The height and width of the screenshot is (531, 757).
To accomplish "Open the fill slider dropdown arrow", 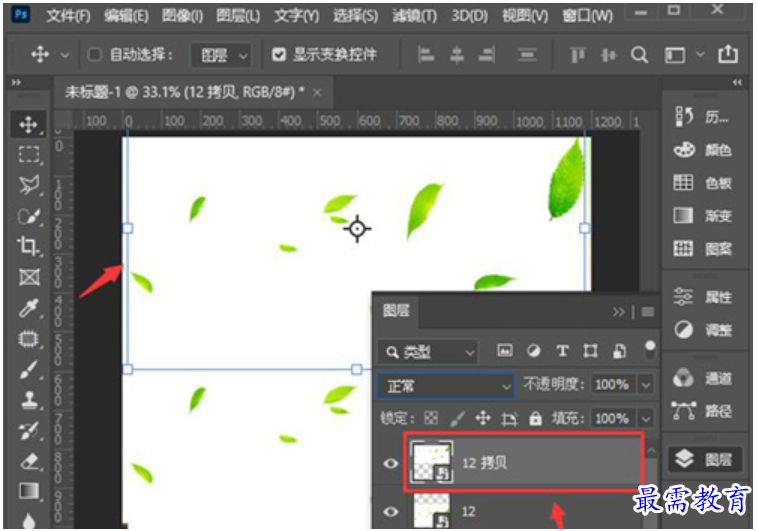I will [646, 418].
